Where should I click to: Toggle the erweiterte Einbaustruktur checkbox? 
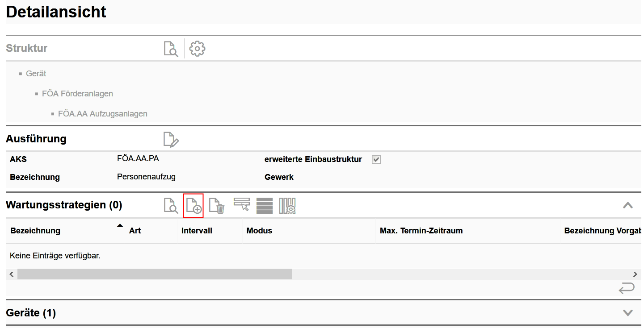coord(376,160)
